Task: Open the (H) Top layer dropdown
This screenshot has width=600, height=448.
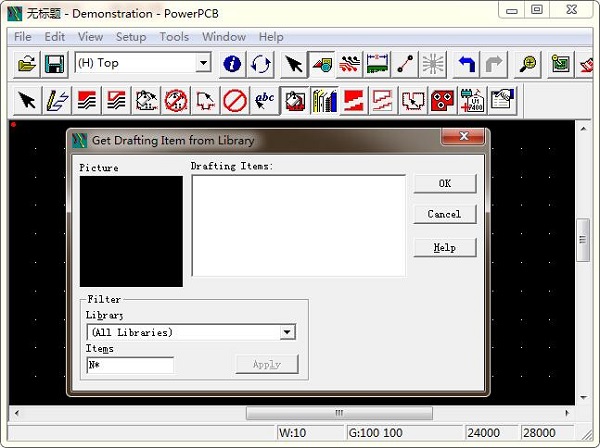Action: (x=203, y=64)
